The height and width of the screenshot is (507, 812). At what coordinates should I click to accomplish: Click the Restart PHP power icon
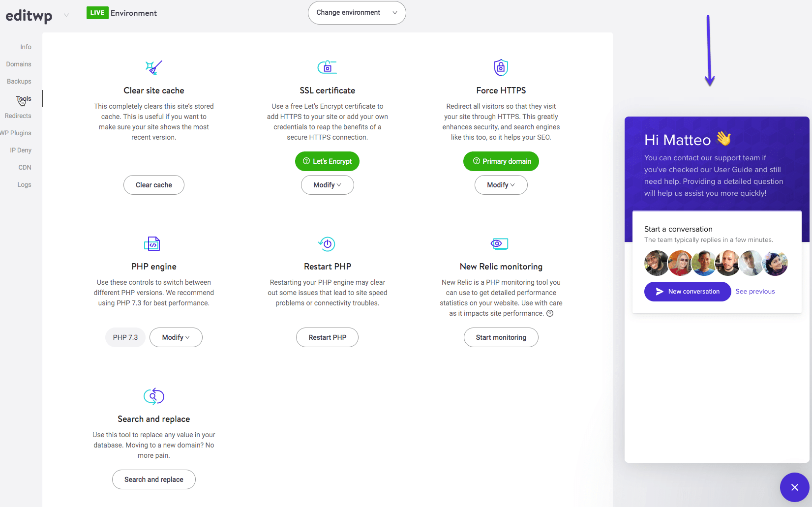[327, 243]
